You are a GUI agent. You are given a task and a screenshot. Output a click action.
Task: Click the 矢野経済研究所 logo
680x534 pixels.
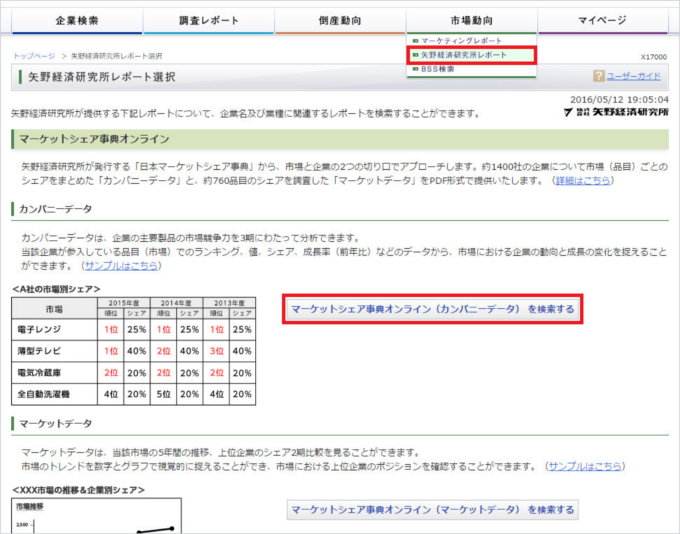(x=616, y=112)
